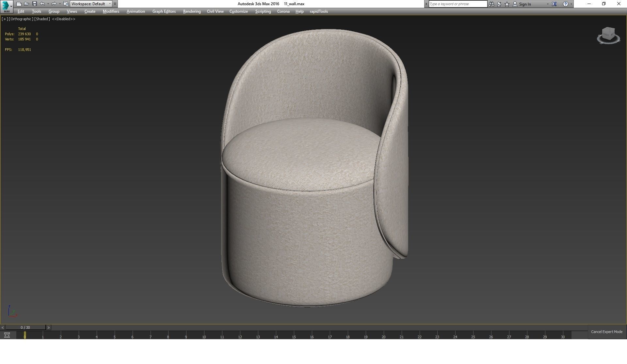
Task: Open the Shaded viewport shading menu
Action: 42,19
